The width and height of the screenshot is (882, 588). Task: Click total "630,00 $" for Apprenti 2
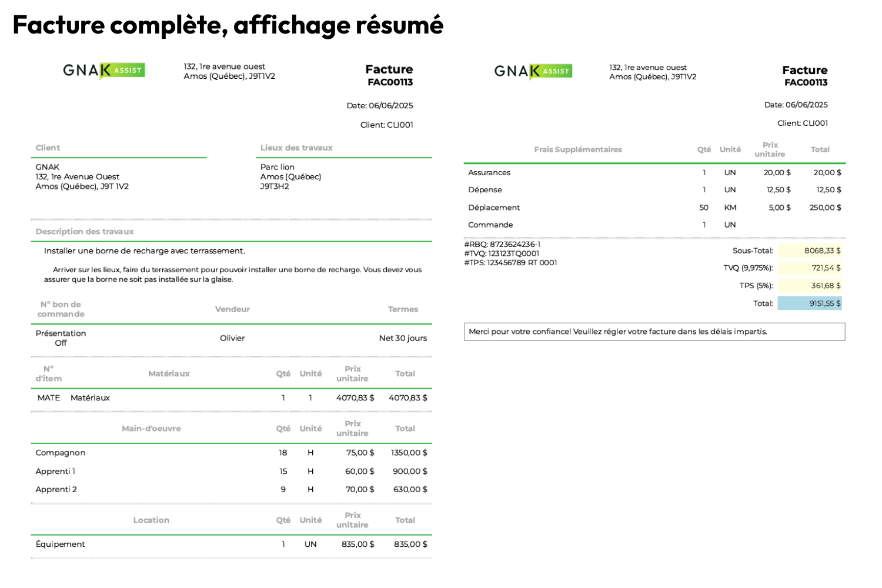pos(410,490)
